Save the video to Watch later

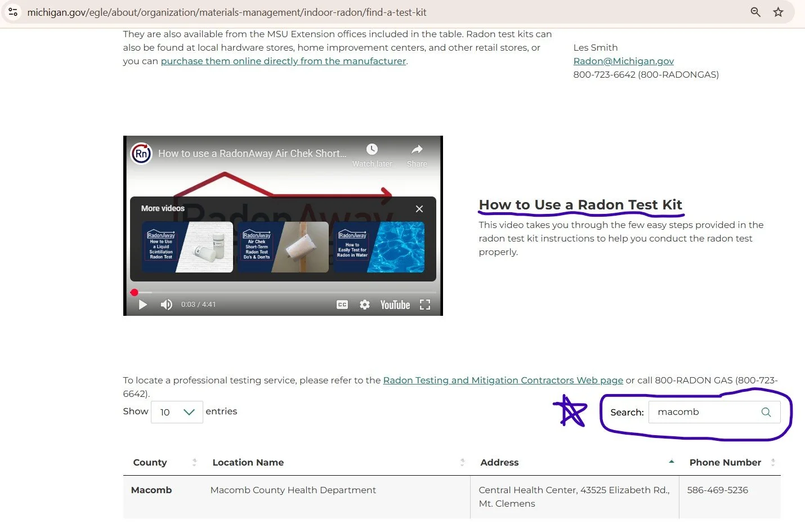pyautogui.click(x=372, y=149)
